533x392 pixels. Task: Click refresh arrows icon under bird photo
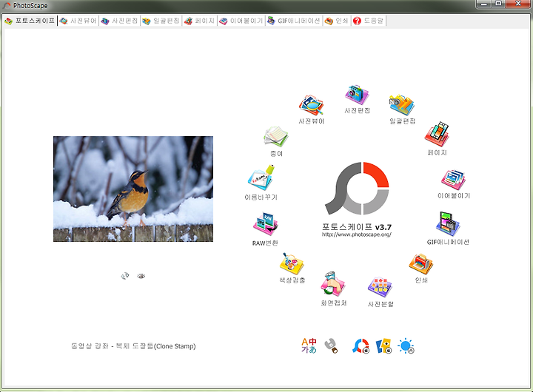click(x=125, y=276)
